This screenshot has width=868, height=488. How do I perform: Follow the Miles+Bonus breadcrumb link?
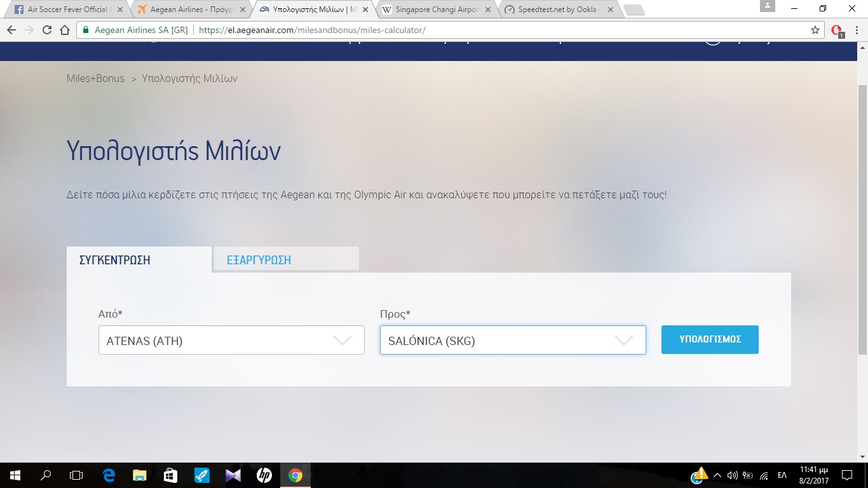(95, 79)
